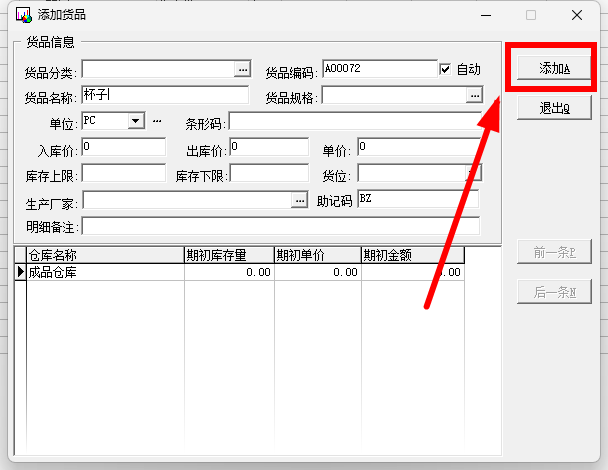Click the 库存上限 input field
This screenshot has height=470, width=608.
(124, 173)
